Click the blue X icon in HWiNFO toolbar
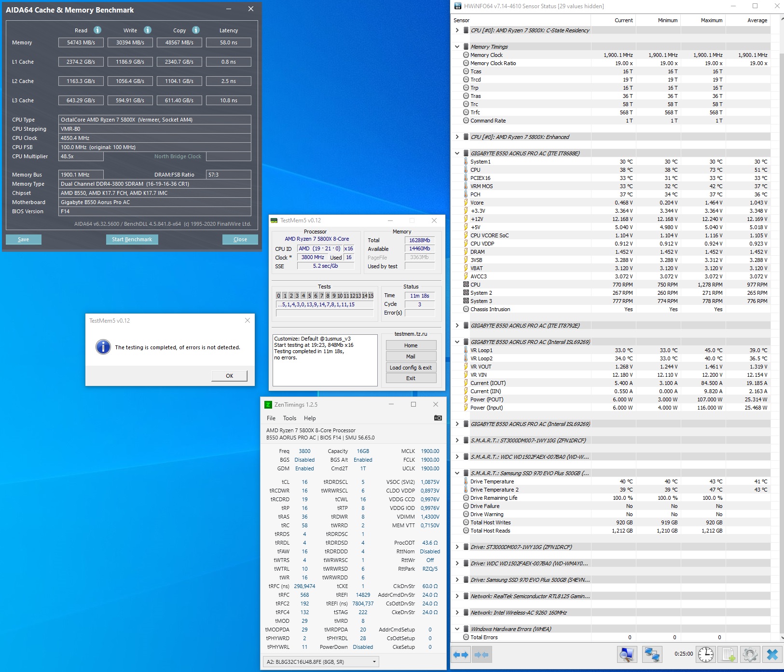Screen dimensions: 784x672 point(772,655)
